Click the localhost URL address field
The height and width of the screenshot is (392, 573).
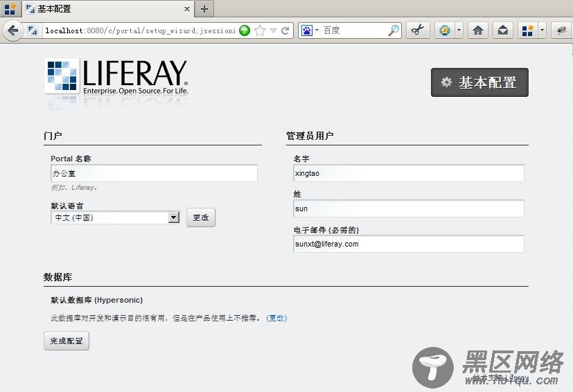pos(141,30)
